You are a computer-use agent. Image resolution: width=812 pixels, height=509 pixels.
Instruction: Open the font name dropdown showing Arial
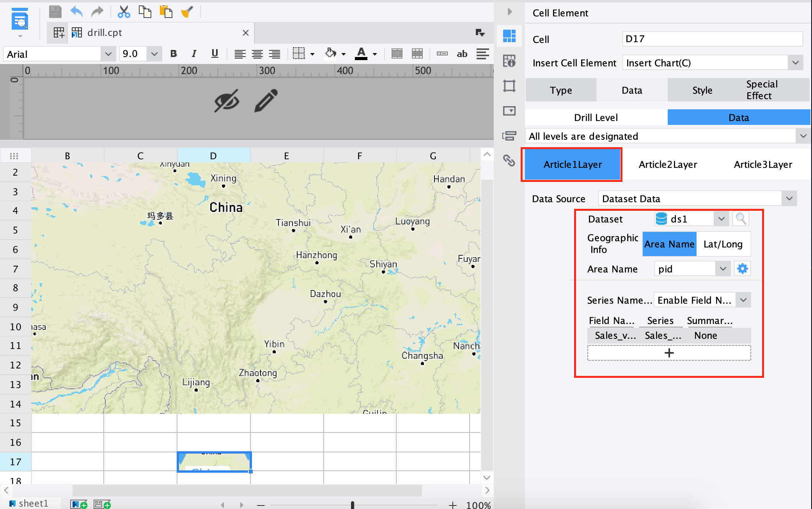click(x=108, y=54)
